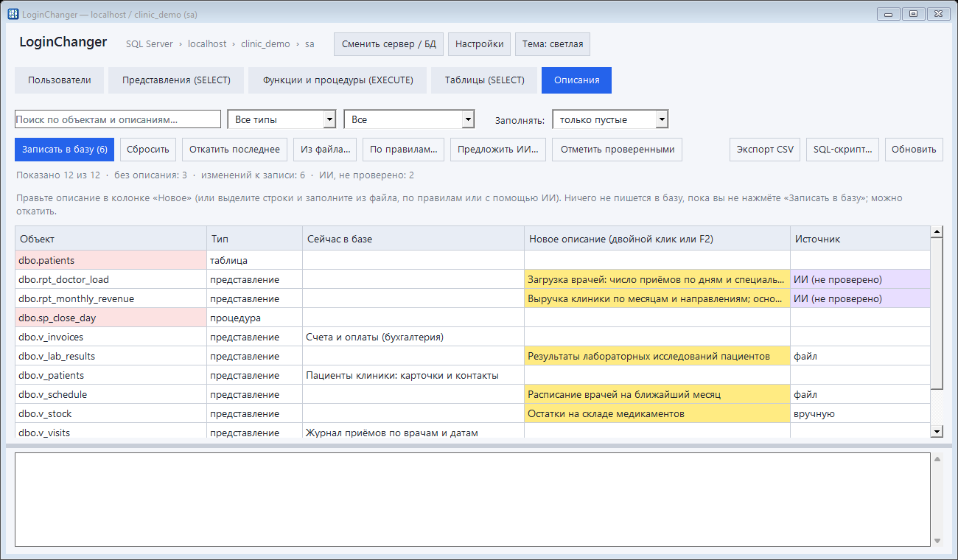Click the Источник column header
The height and width of the screenshot is (560, 958).
point(861,239)
